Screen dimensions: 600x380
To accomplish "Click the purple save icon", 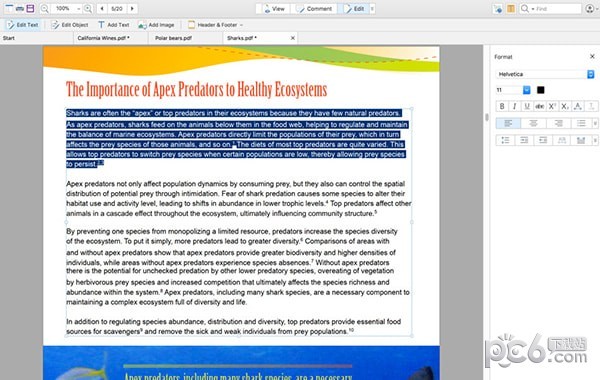I will [30, 8].
